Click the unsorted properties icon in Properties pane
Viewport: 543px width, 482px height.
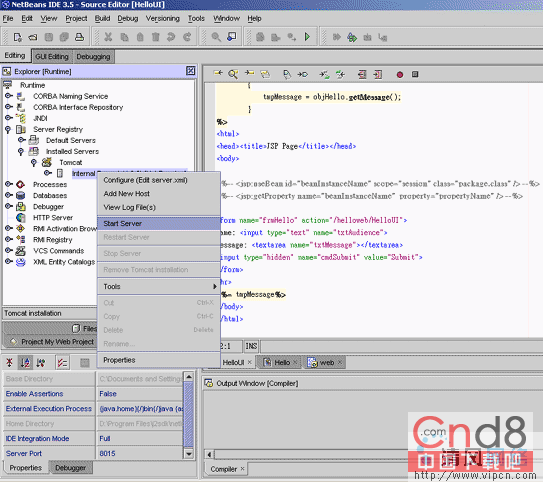pyautogui.click(x=9, y=363)
